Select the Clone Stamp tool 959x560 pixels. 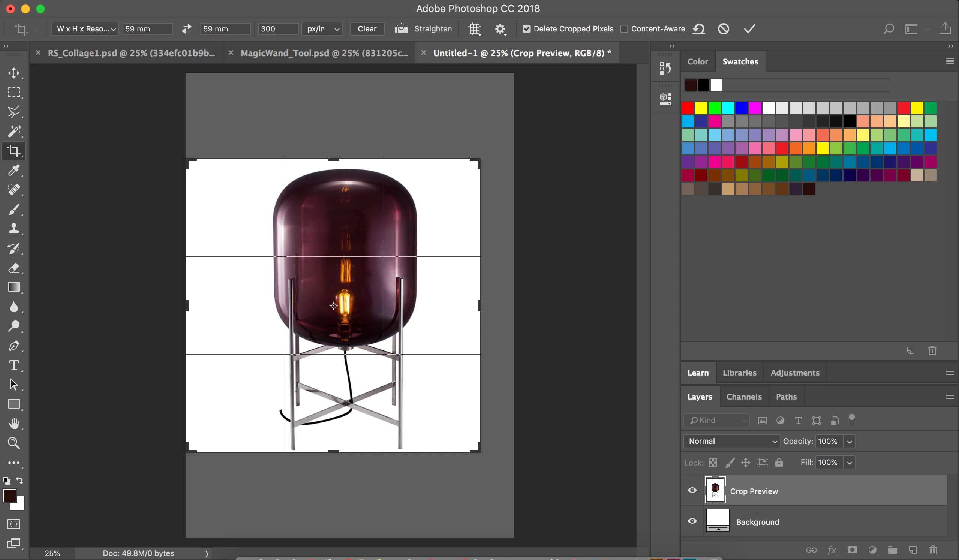[x=14, y=229]
